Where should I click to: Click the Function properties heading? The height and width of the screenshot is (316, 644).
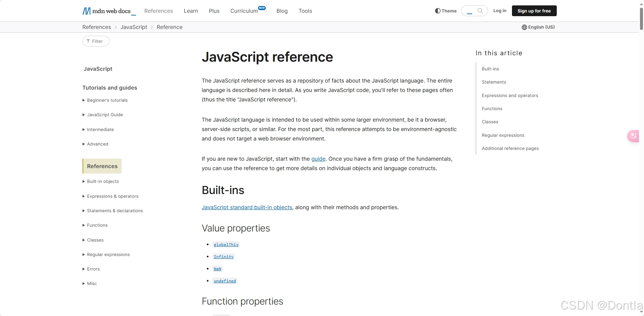pos(243,302)
